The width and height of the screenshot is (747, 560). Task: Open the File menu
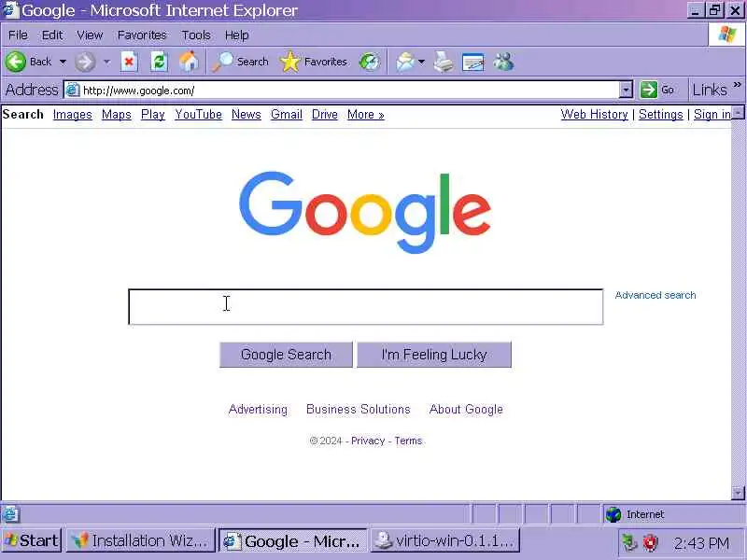(x=18, y=35)
